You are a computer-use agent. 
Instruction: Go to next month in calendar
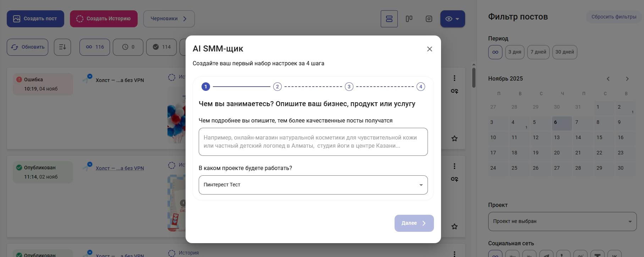(627, 79)
